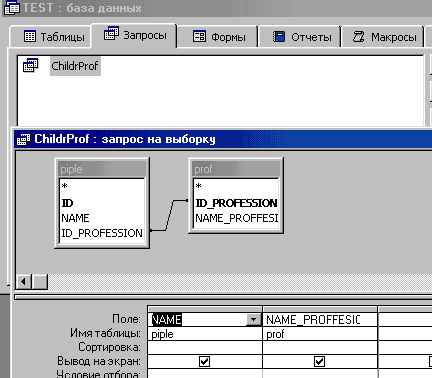Click the Отчеты tab icon
432x378 pixels.
tap(278, 36)
